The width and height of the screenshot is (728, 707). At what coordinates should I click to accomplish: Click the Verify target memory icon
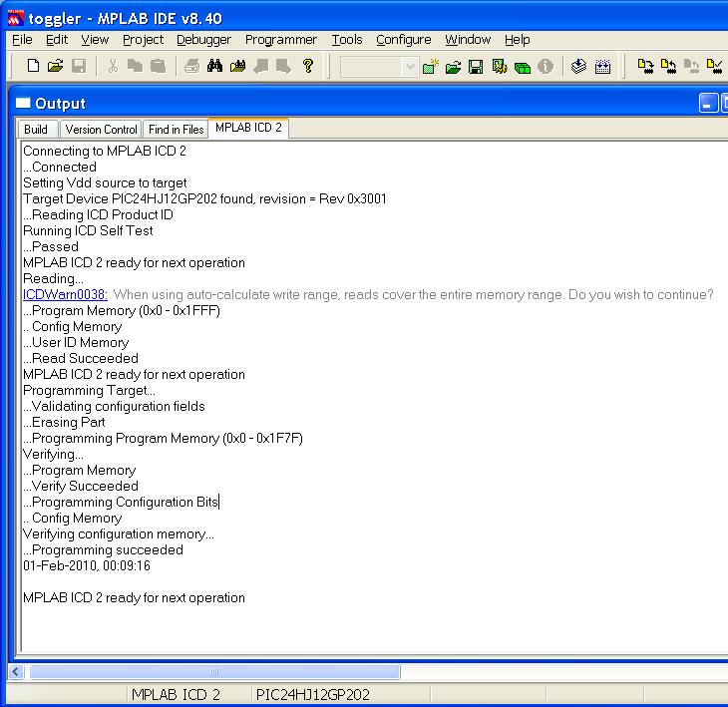714,67
